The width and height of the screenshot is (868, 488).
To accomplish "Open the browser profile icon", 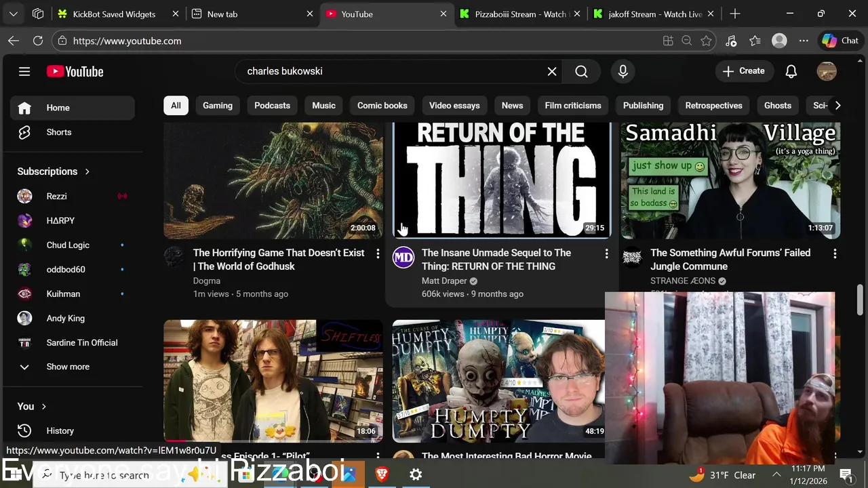I will pos(779,41).
